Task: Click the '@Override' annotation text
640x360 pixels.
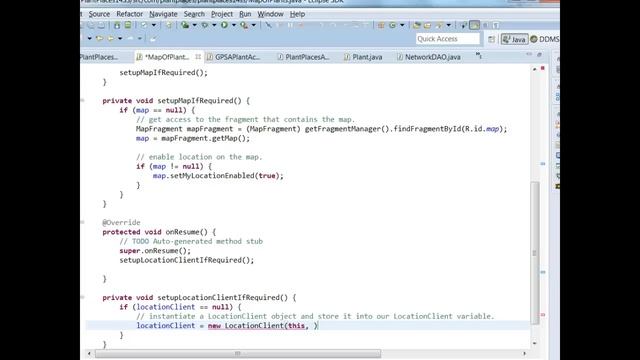Action: [x=121, y=222]
